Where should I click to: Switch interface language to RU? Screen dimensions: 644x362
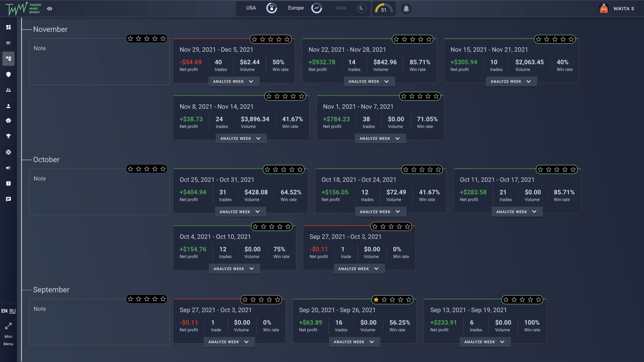(12, 311)
